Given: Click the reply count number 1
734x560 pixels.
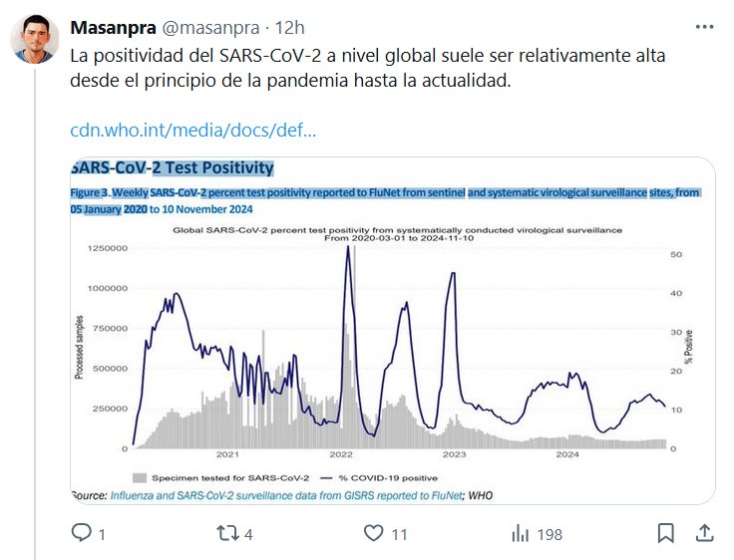Looking at the screenshot, I should coord(103,535).
